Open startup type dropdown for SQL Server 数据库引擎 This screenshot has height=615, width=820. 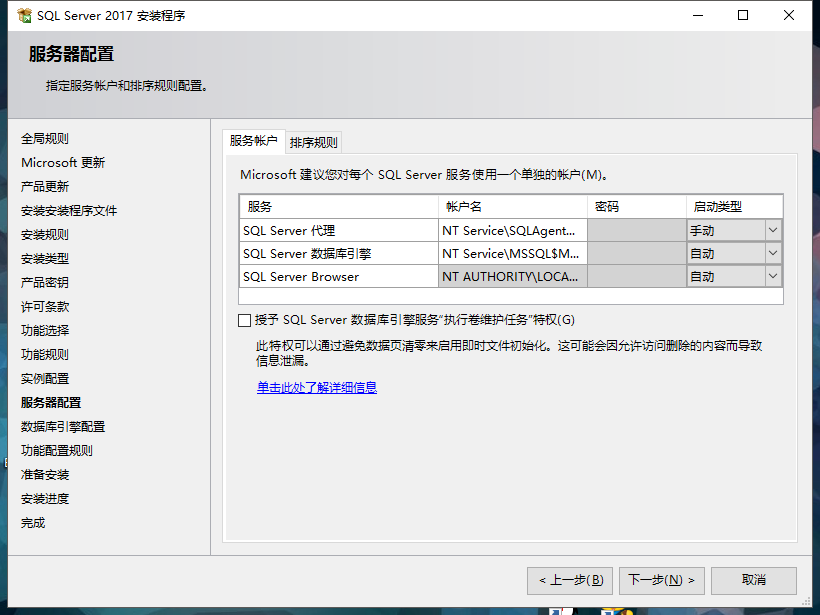coord(770,253)
